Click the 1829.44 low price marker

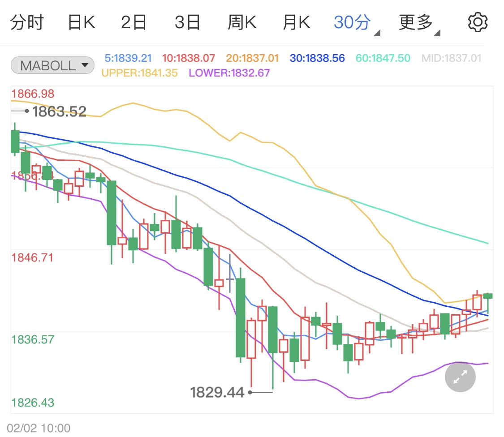point(217,392)
